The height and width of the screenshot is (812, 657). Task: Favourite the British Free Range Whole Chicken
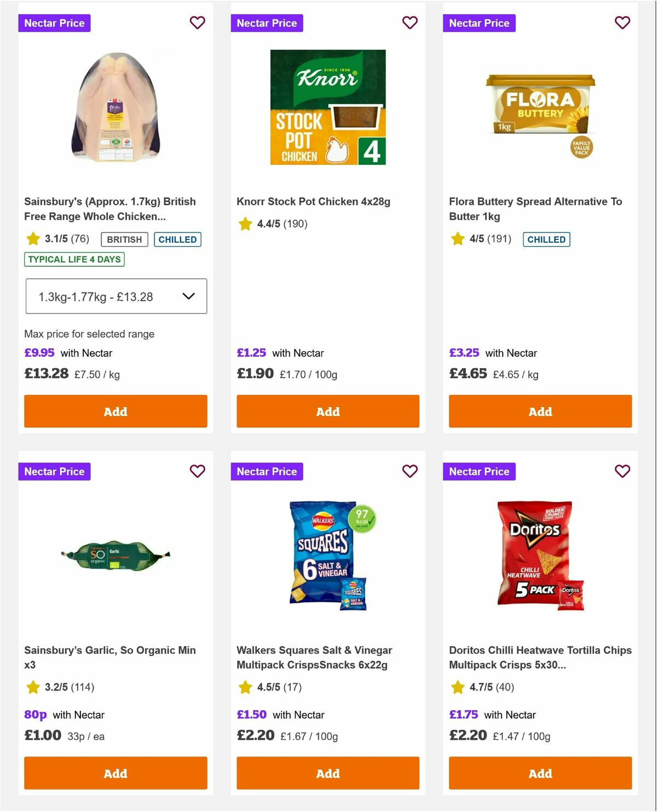pyautogui.click(x=197, y=23)
